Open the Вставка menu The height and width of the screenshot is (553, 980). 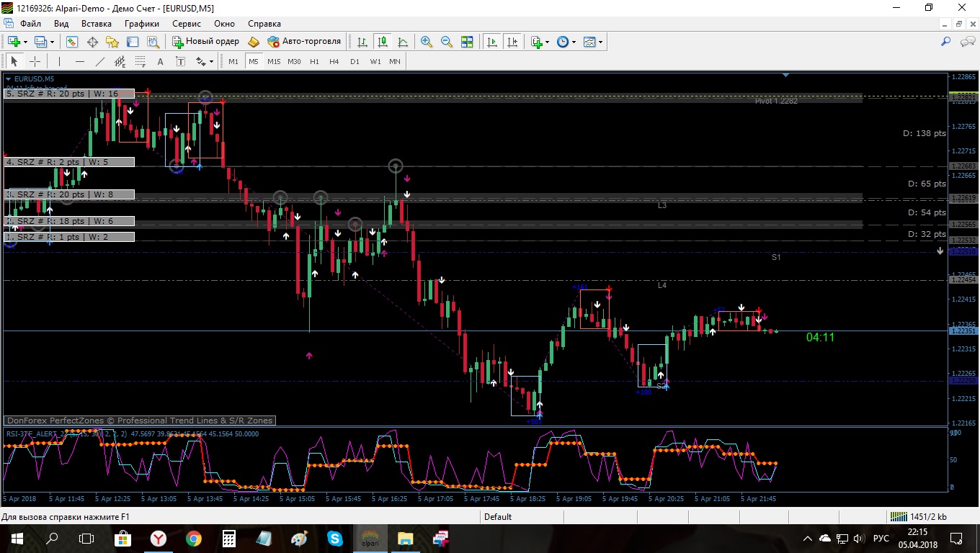click(x=97, y=24)
